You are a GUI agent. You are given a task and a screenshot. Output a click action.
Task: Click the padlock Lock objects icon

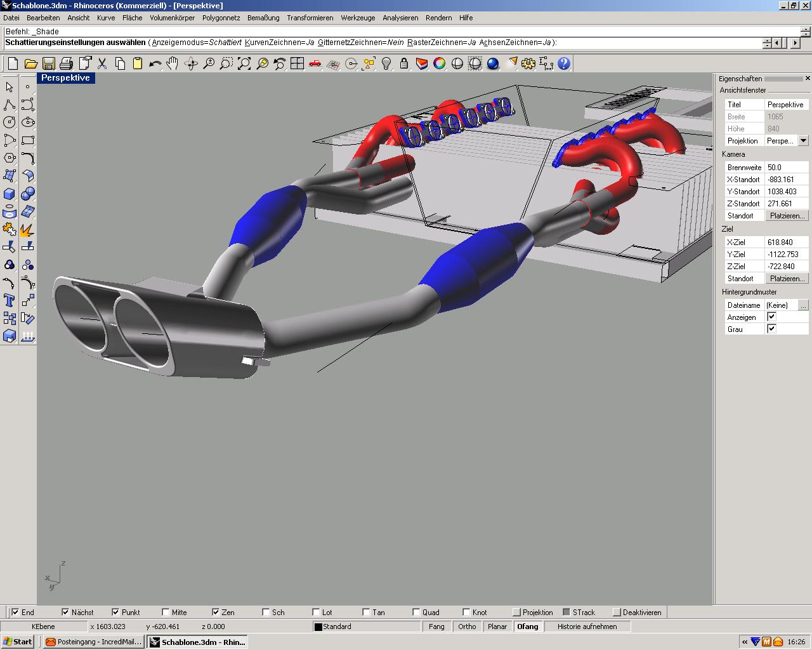[404, 63]
